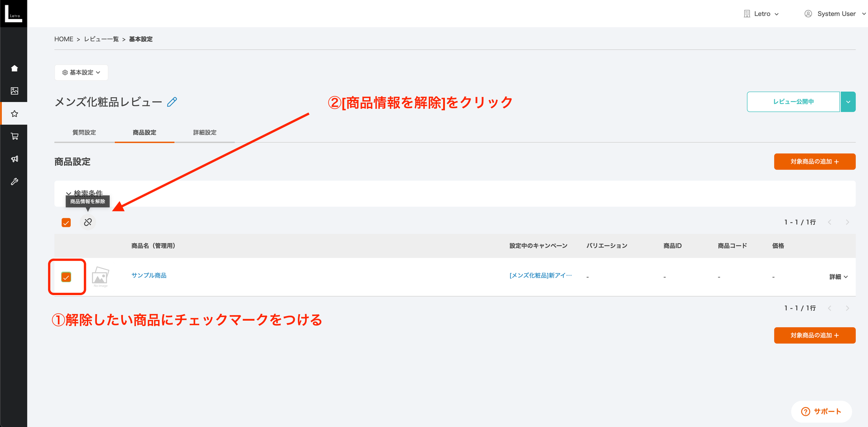868x427 pixels.
Task: Open the 詳細設定 tab
Action: (x=204, y=132)
